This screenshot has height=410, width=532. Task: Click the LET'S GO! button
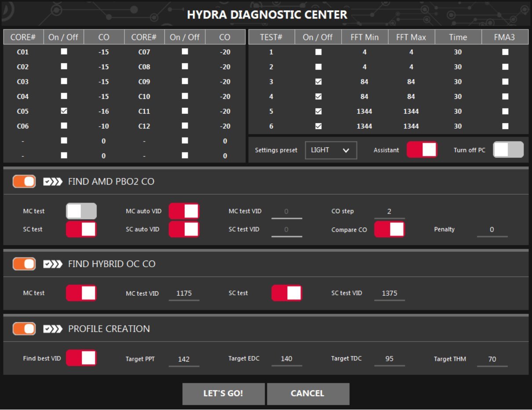click(223, 394)
